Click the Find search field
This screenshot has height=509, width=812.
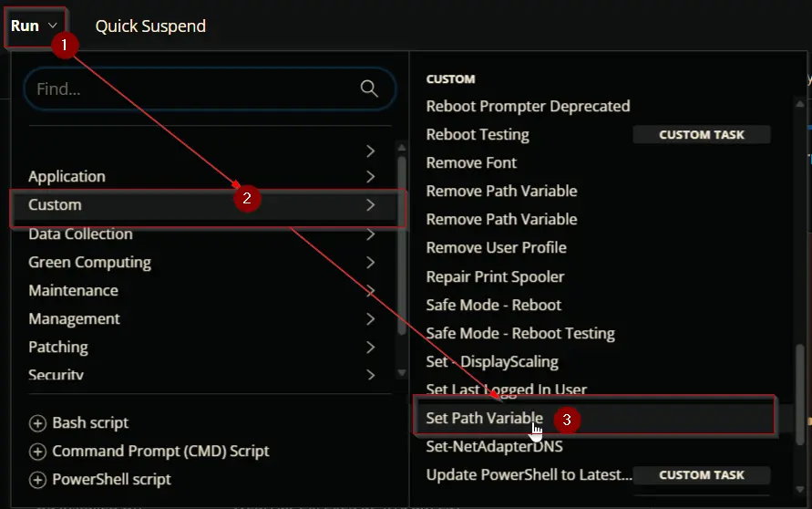click(x=210, y=88)
